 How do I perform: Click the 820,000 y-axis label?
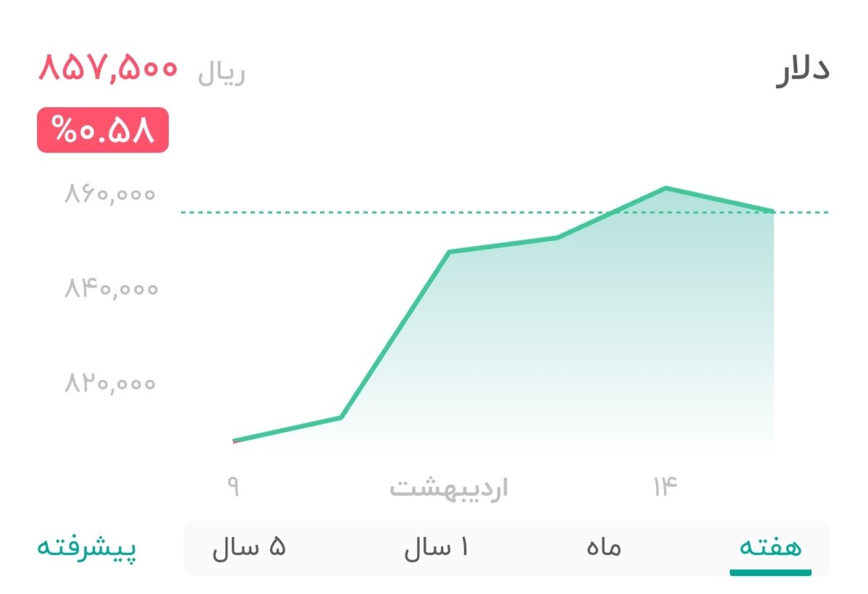pyautogui.click(x=110, y=383)
